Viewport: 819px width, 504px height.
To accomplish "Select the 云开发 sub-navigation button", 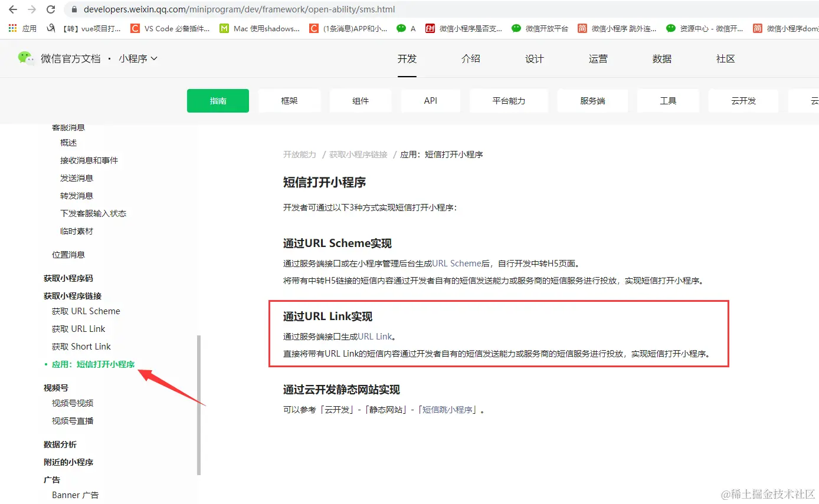I will 743,101.
